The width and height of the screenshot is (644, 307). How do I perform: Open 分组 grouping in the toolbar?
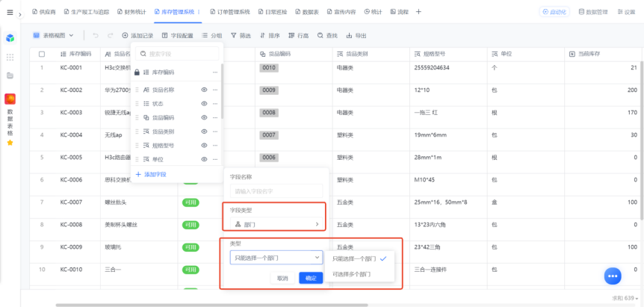tap(212, 36)
